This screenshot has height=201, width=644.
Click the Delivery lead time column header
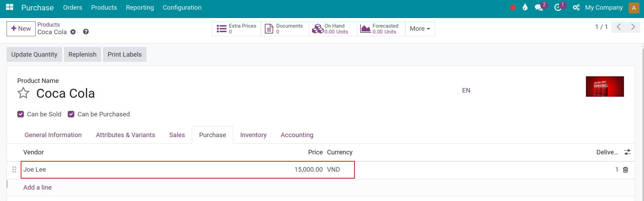click(607, 152)
